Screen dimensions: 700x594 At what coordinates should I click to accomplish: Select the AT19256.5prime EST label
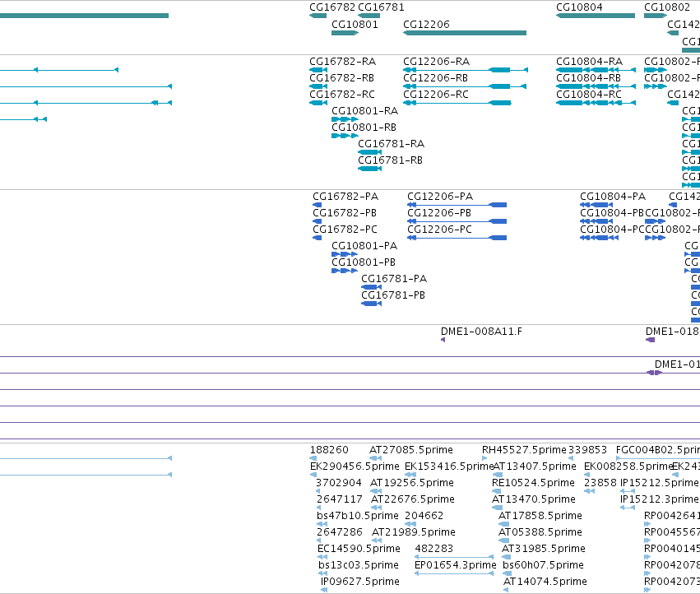coord(412,483)
